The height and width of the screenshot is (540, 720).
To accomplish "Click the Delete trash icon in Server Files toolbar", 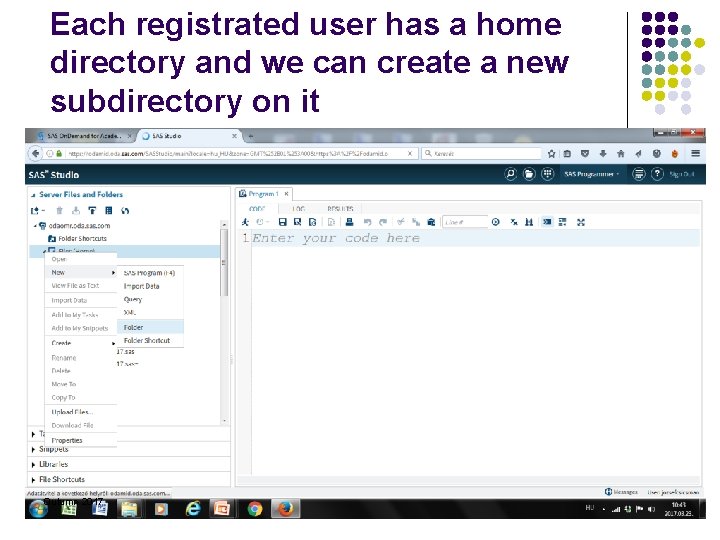I will [59, 211].
